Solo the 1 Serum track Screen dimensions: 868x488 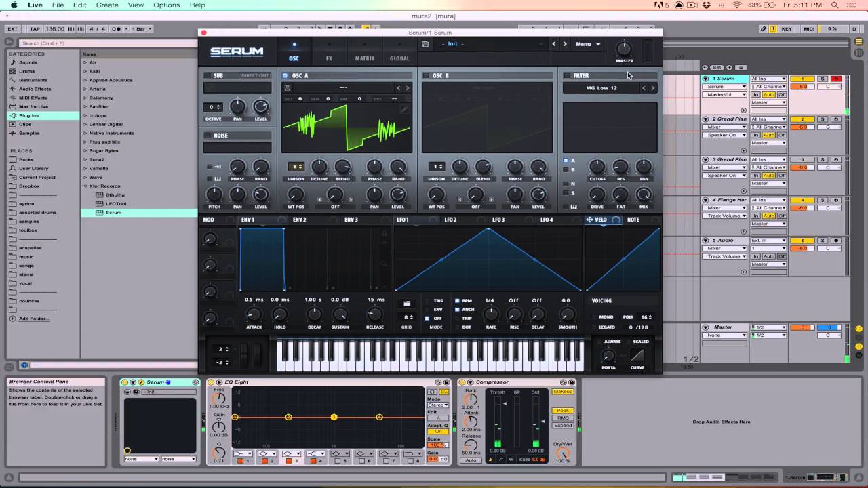pyautogui.click(x=823, y=79)
